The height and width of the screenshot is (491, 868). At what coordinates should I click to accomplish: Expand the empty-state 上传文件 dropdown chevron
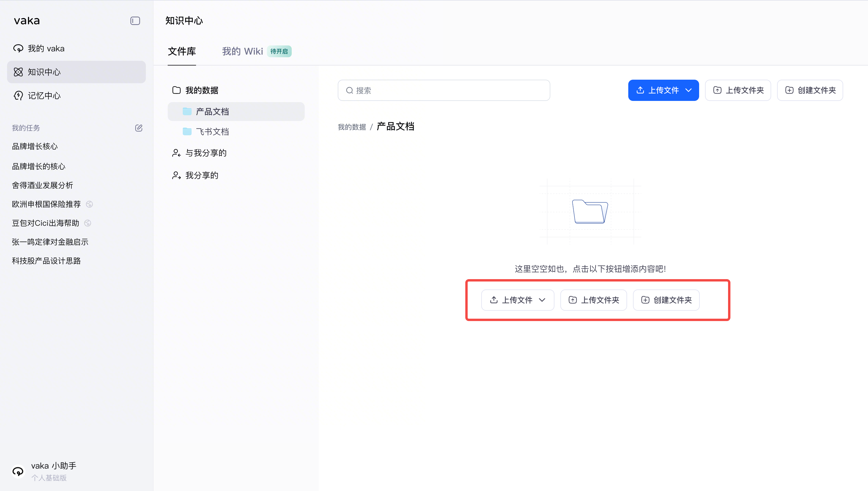(x=542, y=300)
